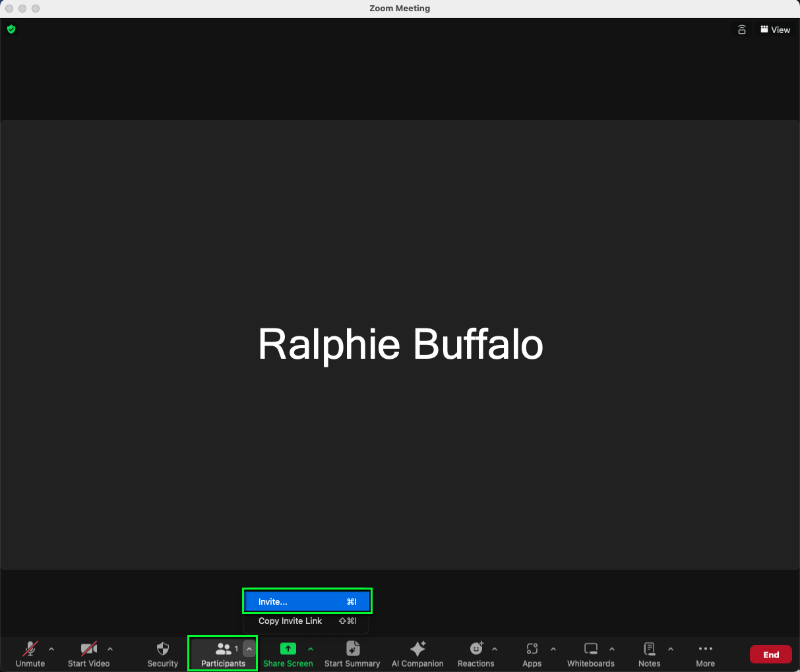800x672 pixels.
Task: Open the Security shield icon
Action: [x=163, y=649]
